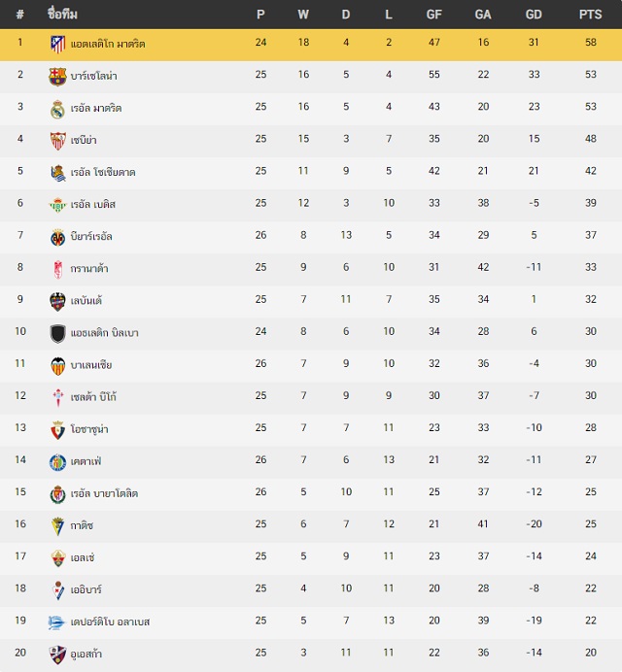
Task: Open team name กรานาด้า
Action: click(x=89, y=269)
